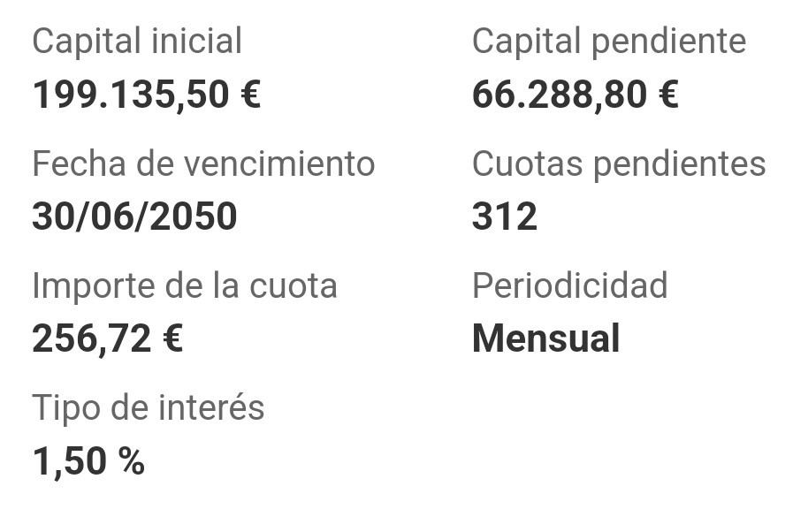Viewport: 793px width, 532px height.
Task: Select the Importe de la cuota label
Action: tap(185, 285)
